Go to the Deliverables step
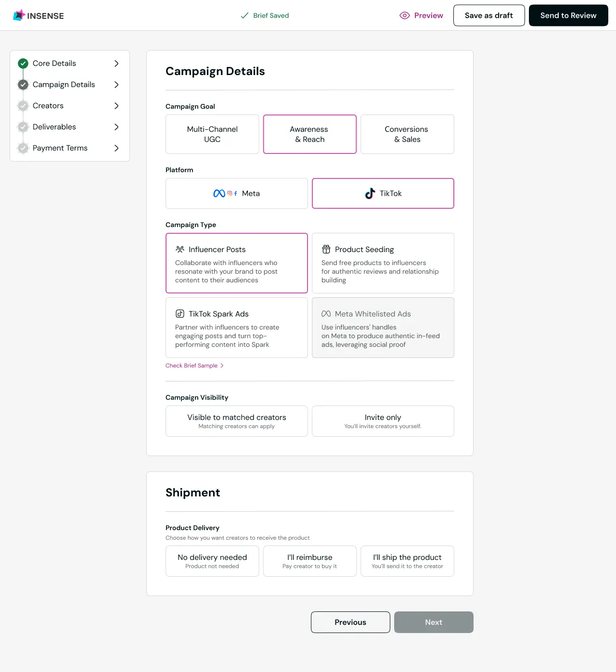The width and height of the screenshot is (616, 672). click(x=70, y=127)
